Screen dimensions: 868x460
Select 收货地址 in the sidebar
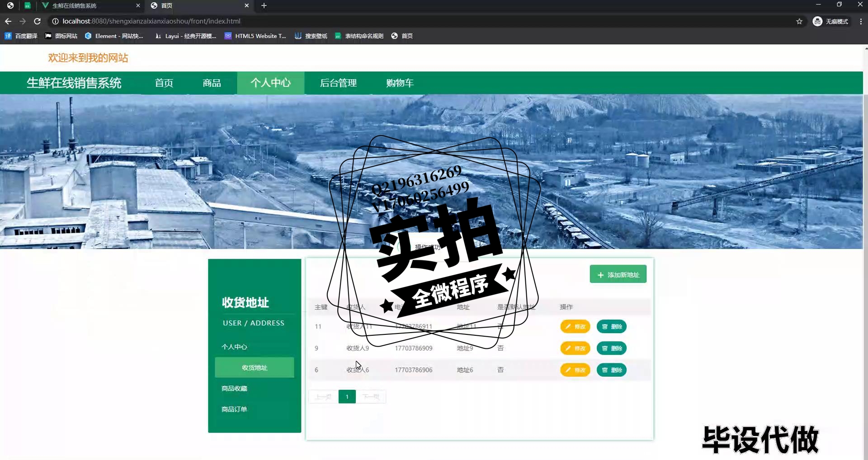coord(255,367)
